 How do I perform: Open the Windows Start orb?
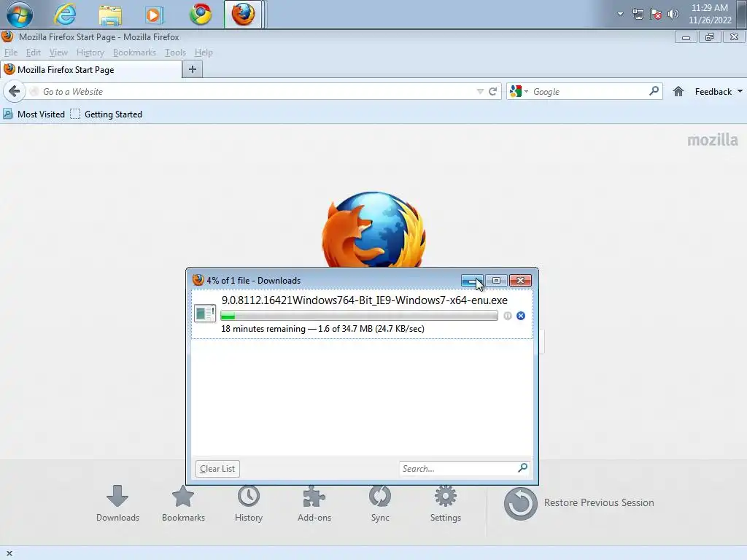click(20, 15)
